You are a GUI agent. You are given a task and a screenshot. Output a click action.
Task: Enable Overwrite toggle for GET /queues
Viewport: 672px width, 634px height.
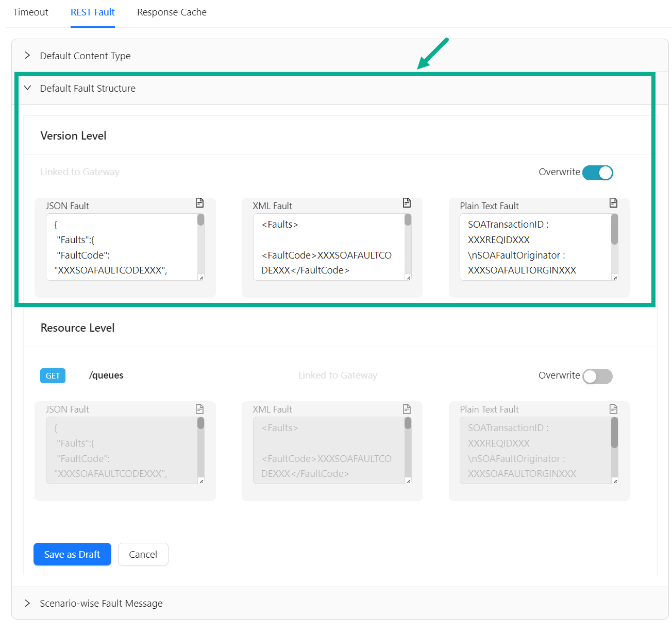click(597, 376)
